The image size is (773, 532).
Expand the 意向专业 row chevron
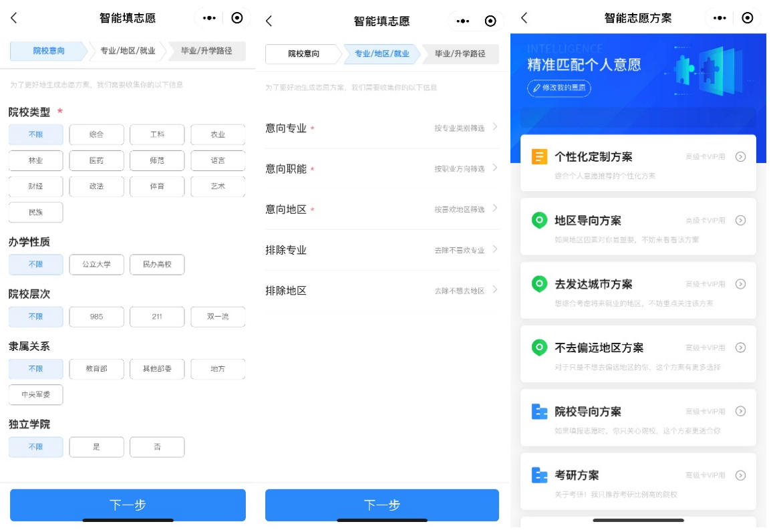[495, 127]
